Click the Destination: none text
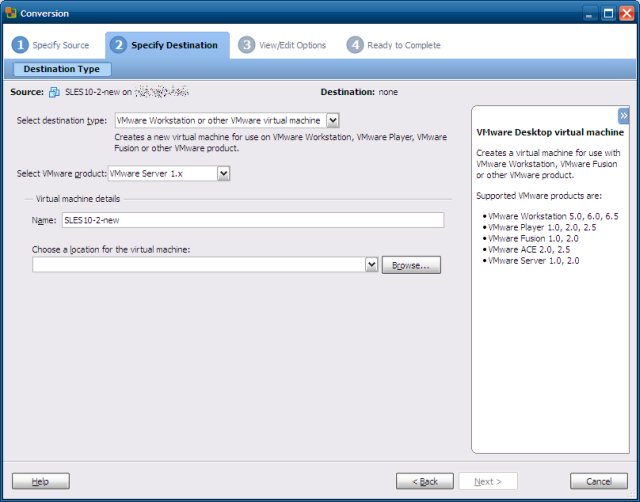 [359, 92]
